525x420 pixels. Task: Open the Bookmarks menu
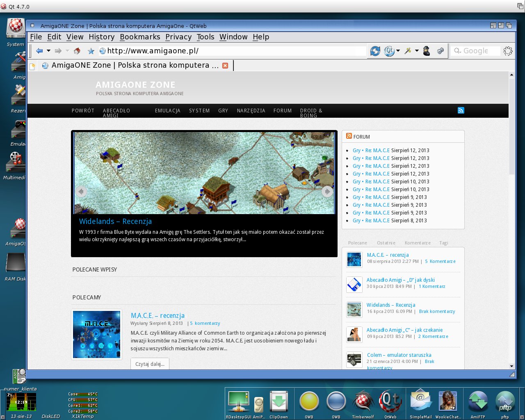click(x=140, y=37)
